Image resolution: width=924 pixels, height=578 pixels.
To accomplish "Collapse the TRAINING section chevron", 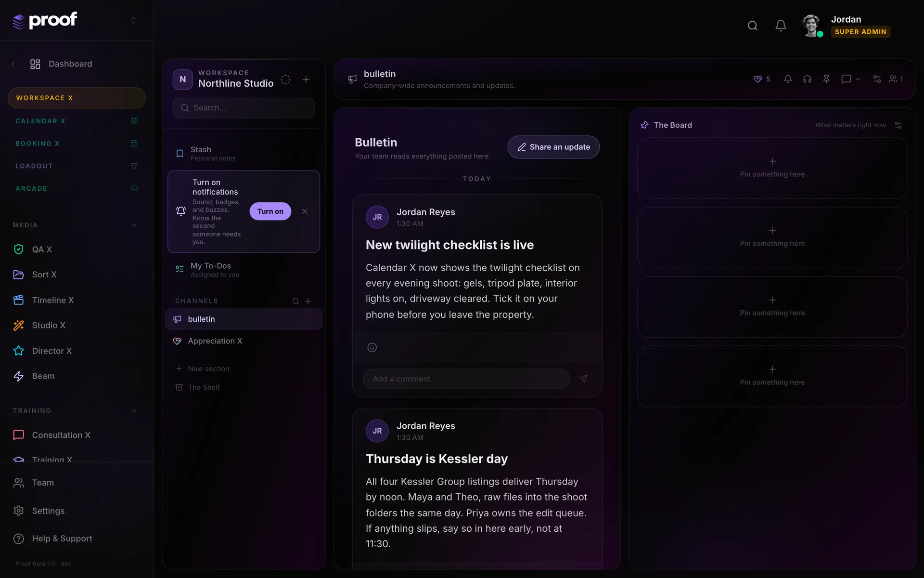I will pos(134,411).
